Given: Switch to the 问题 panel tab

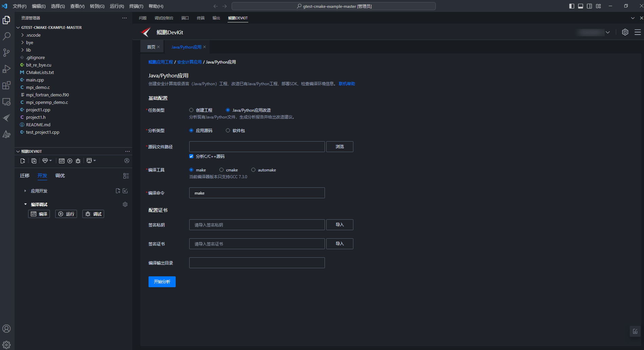Looking at the screenshot, I should point(143,18).
